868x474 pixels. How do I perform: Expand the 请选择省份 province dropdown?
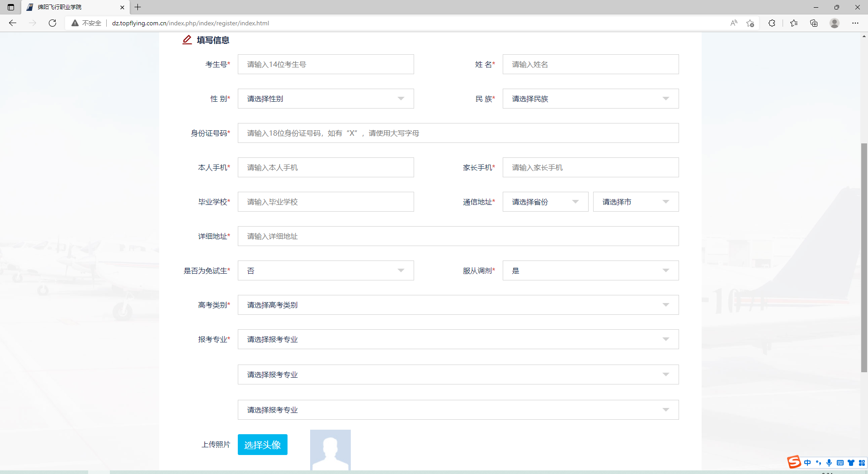[x=545, y=202]
